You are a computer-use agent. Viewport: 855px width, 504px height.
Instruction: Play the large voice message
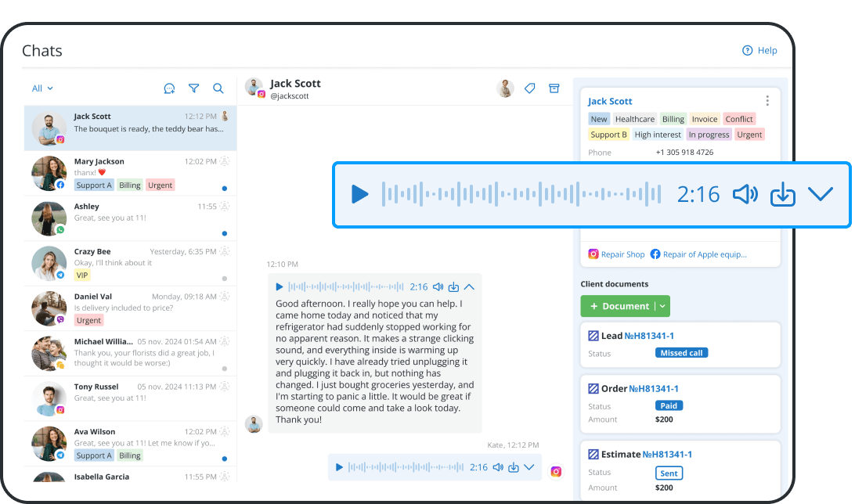359,193
